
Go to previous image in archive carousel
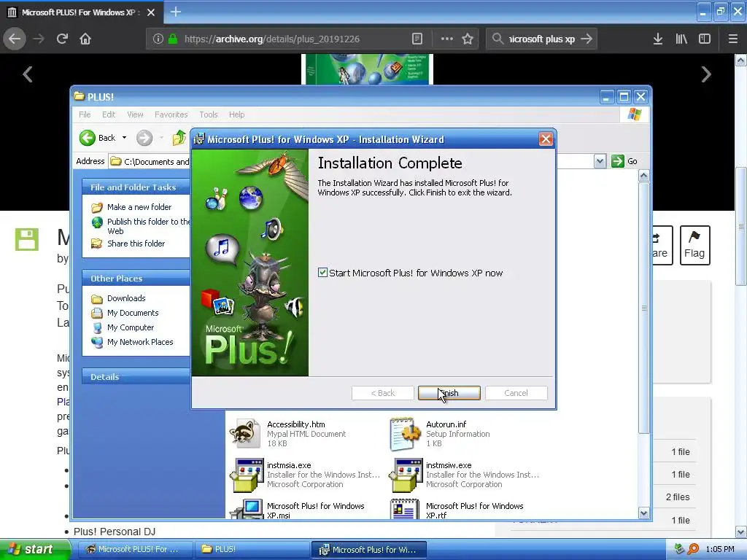tap(28, 74)
